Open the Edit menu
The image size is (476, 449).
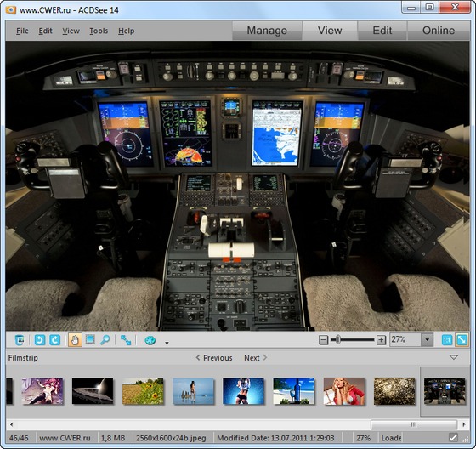pyautogui.click(x=45, y=31)
